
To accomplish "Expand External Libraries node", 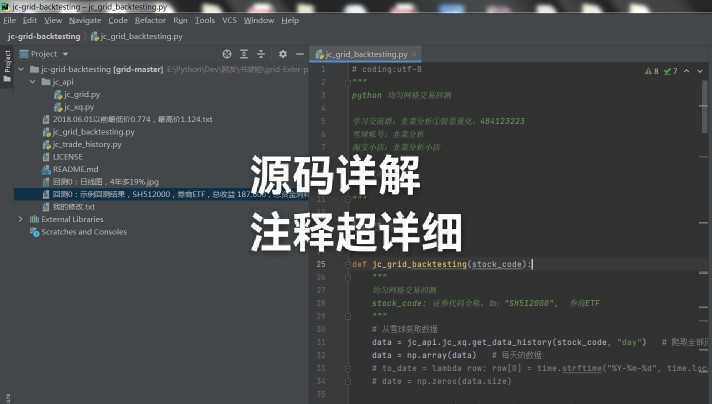I will (21, 219).
